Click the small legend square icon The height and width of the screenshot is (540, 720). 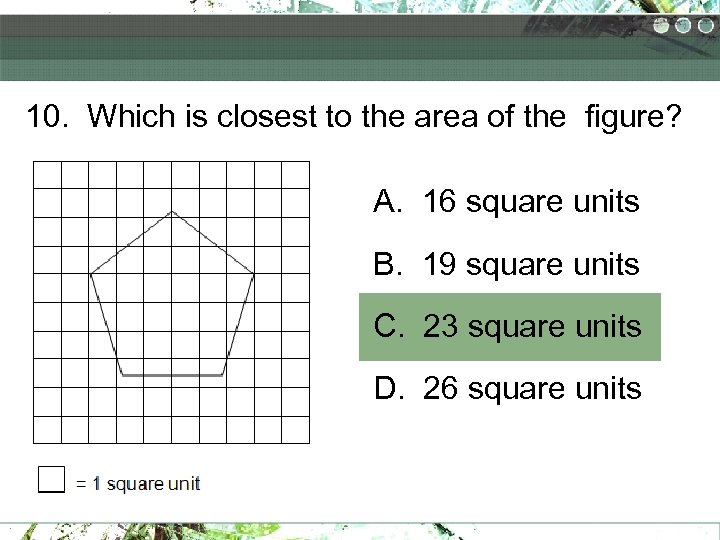tap(51, 479)
